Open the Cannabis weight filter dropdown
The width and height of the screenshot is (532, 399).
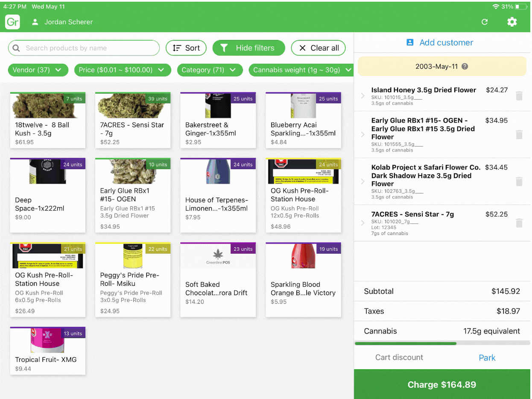pos(301,70)
